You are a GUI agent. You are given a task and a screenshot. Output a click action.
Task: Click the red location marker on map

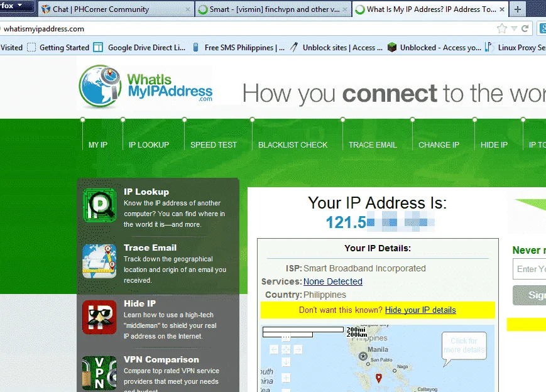[378, 378]
